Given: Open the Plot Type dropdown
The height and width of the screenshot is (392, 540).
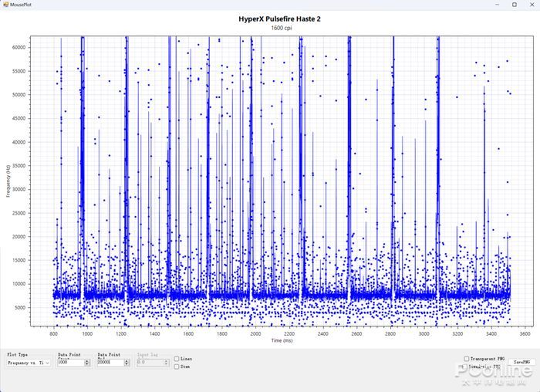Looking at the screenshot, I should pos(29,363).
